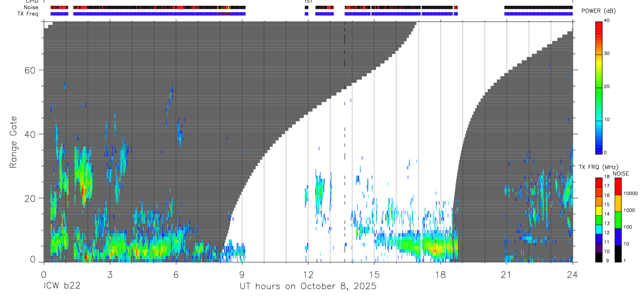The width and height of the screenshot is (644, 297).
Task: Click the '24' UT hour tick label
Action: pos(573,275)
